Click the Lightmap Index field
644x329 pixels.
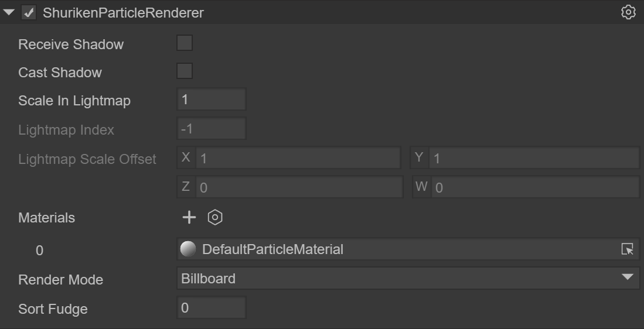tap(211, 129)
